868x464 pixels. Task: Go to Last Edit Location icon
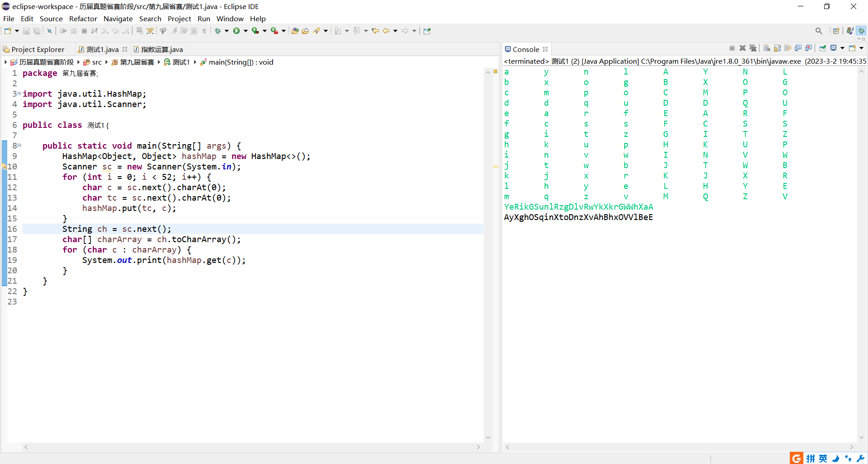tap(375, 31)
